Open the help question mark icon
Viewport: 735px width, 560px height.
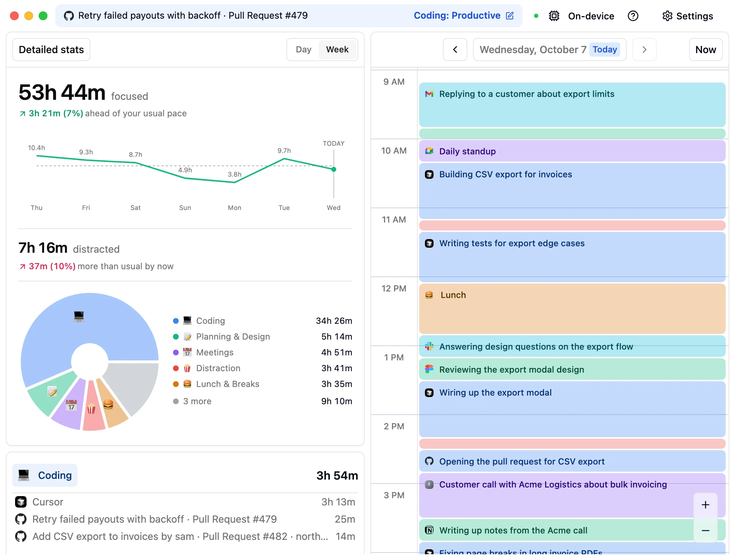[x=633, y=16]
